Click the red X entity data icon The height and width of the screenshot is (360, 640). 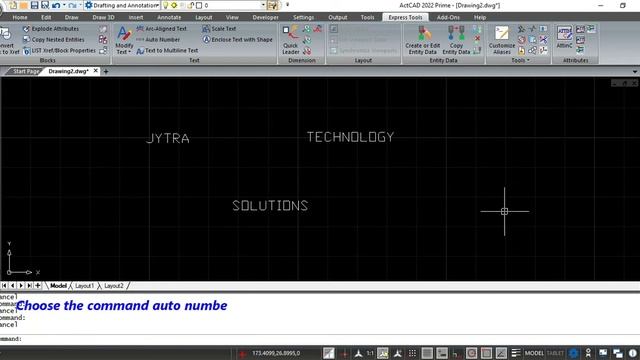click(477, 38)
